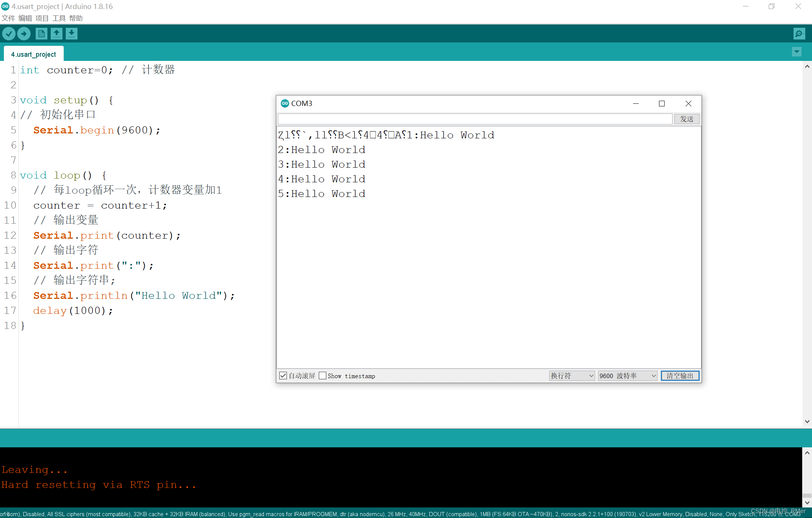Create a new sketch using the New icon
This screenshot has height=518, width=812.
click(x=41, y=33)
